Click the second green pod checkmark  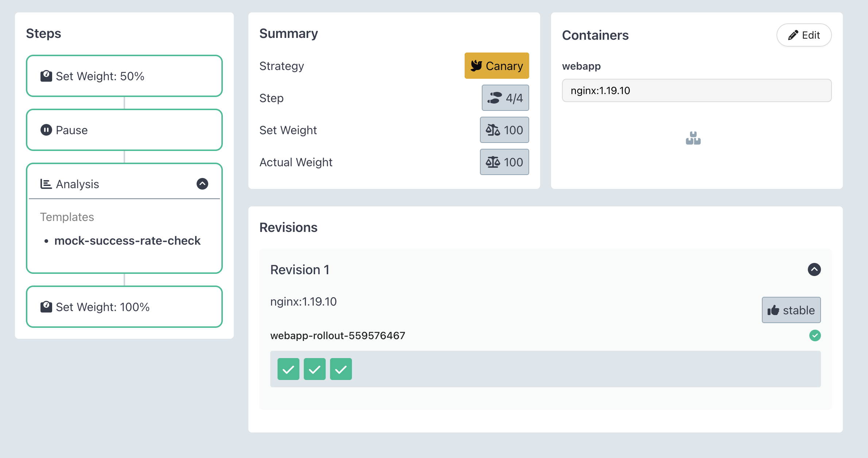click(x=314, y=369)
